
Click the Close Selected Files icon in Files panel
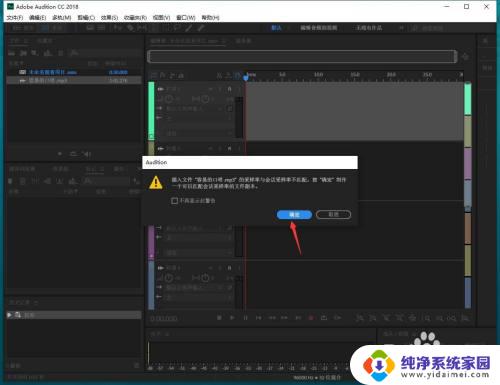point(61,53)
